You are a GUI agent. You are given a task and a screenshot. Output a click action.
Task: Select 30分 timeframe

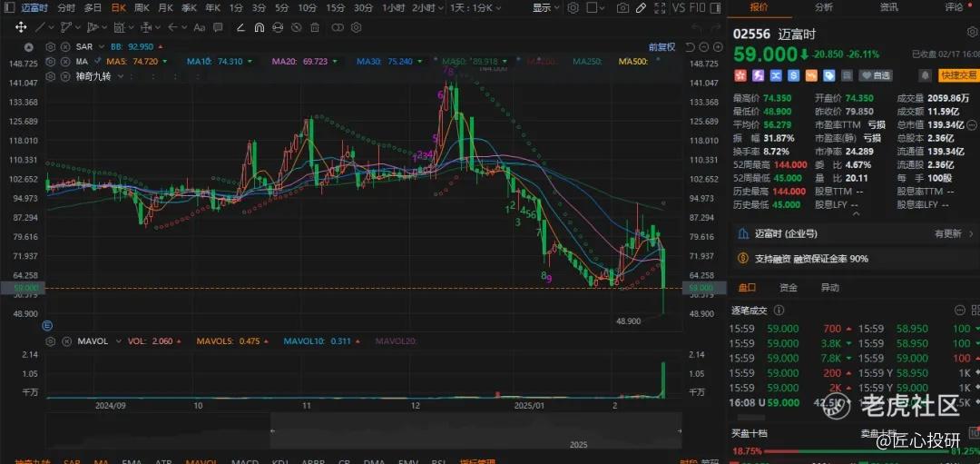pos(363,8)
